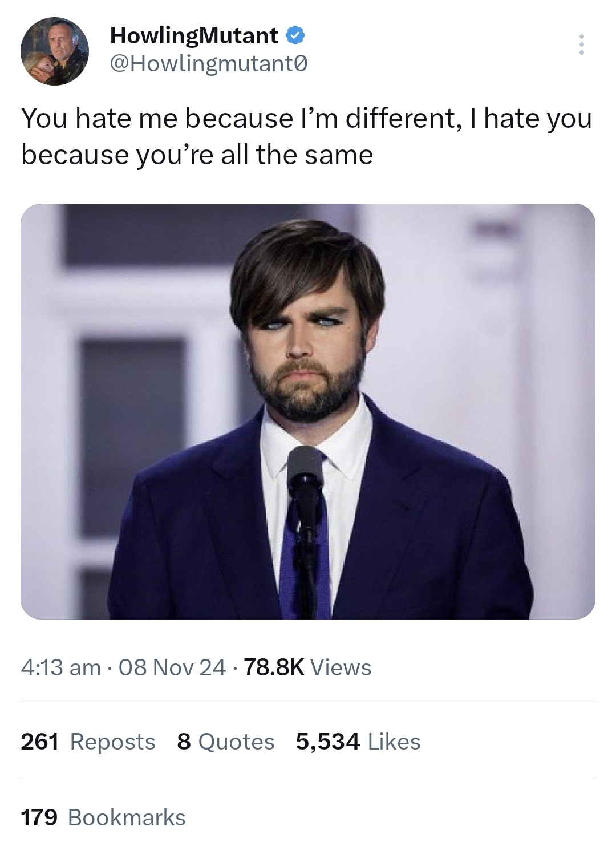Click the 4:13 am timestamp
The width and height of the screenshot is (616, 850).
click(x=61, y=667)
